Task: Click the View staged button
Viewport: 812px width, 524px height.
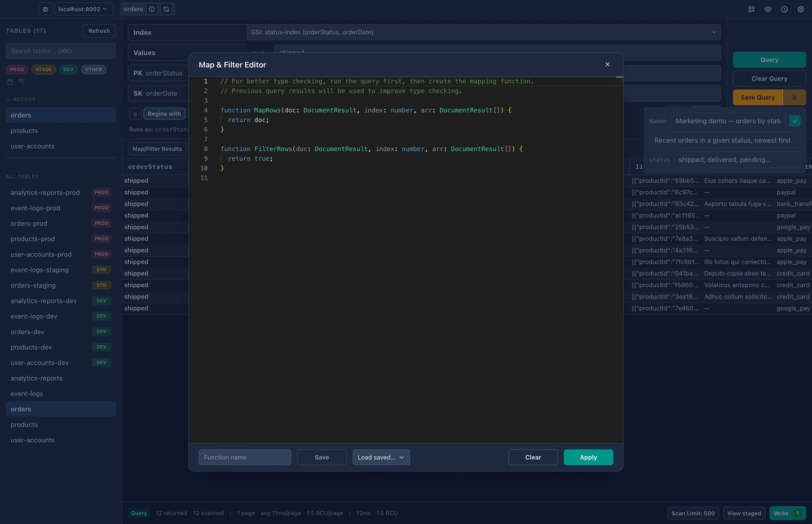Action: tap(744, 513)
